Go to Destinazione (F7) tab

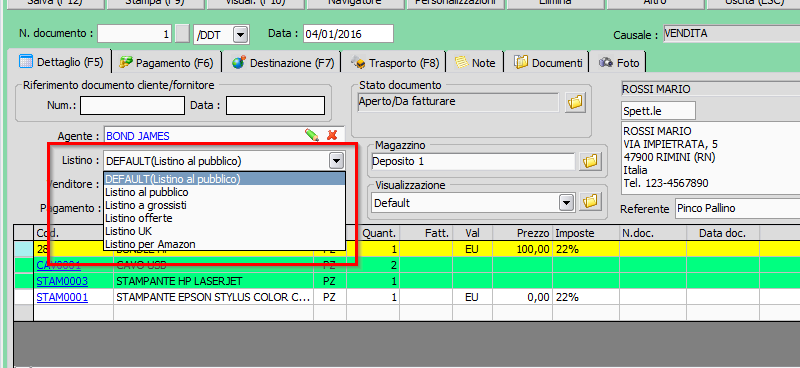283,63
